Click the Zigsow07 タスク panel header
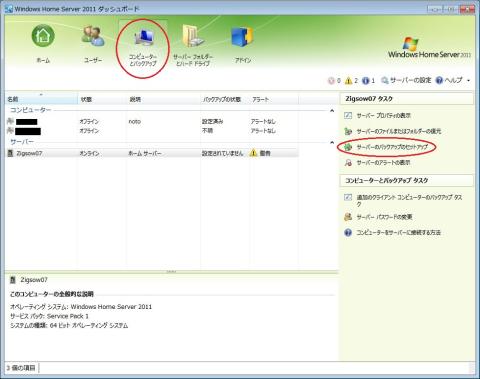This screenshot has width=480, height=379. [x=407, y=99]
